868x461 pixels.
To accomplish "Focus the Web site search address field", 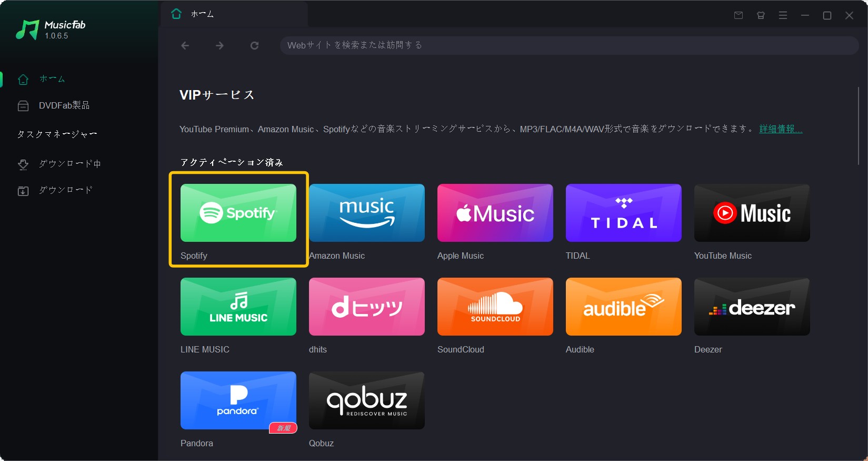I will coord(569,45).
